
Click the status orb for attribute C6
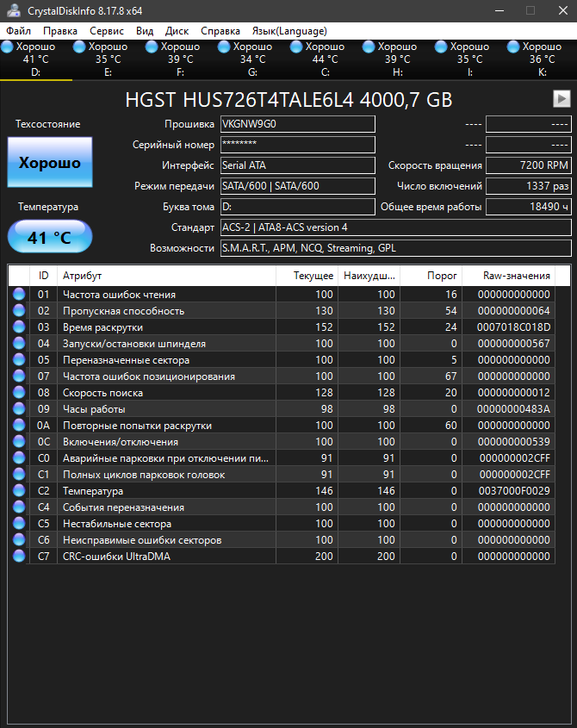tap(19, 539)
